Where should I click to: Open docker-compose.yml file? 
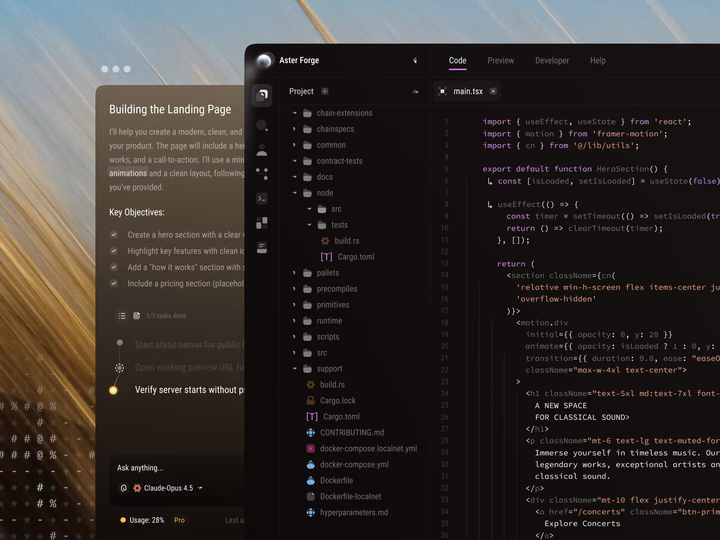347,464
